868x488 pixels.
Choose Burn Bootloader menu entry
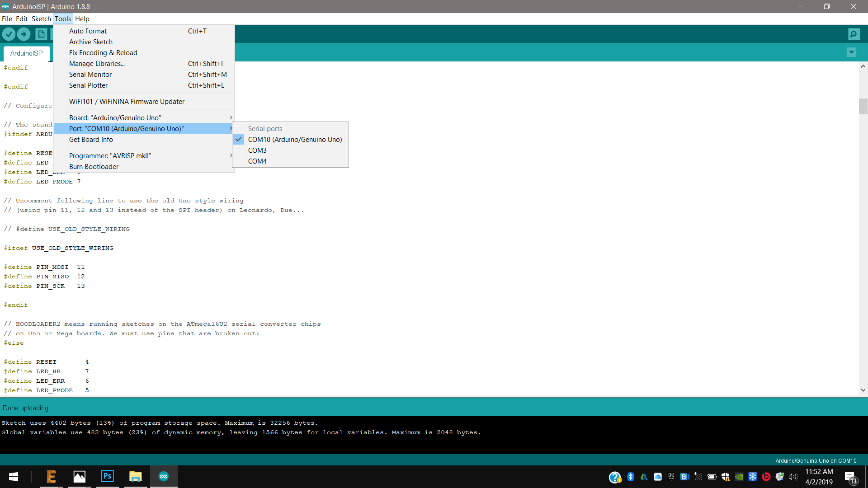pos(94,167)
